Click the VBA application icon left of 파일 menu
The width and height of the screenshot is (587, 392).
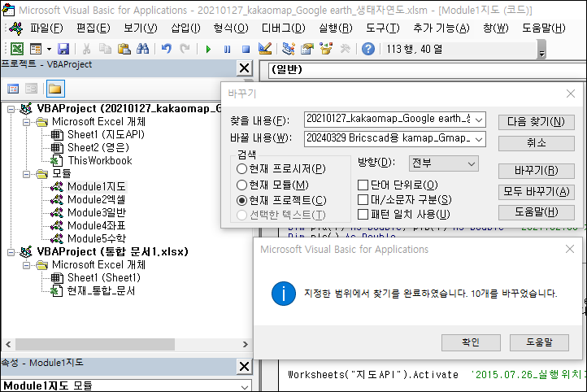click(x=16, y=28)
